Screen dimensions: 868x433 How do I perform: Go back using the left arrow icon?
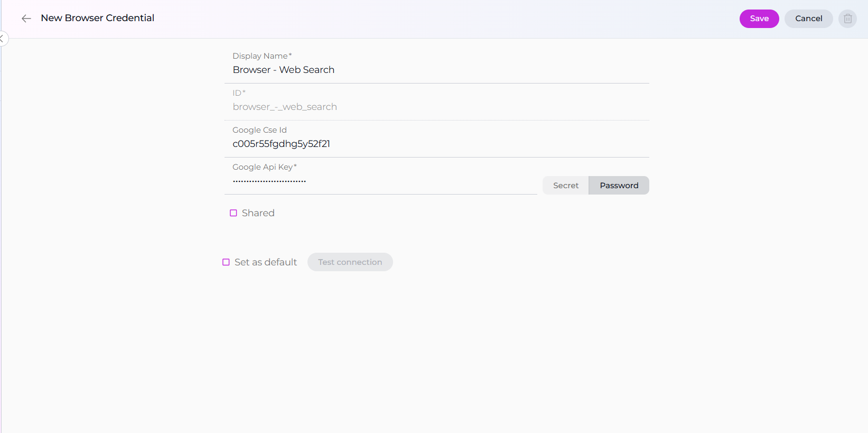[26, 19]
